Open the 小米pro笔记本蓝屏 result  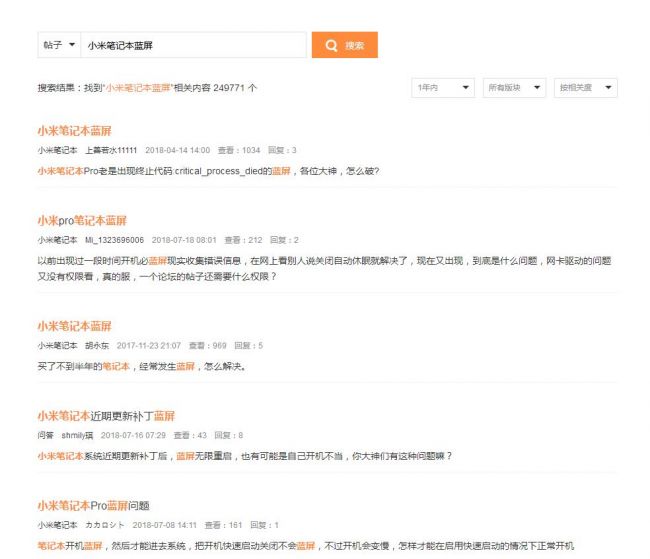click(x=82, y=221)
